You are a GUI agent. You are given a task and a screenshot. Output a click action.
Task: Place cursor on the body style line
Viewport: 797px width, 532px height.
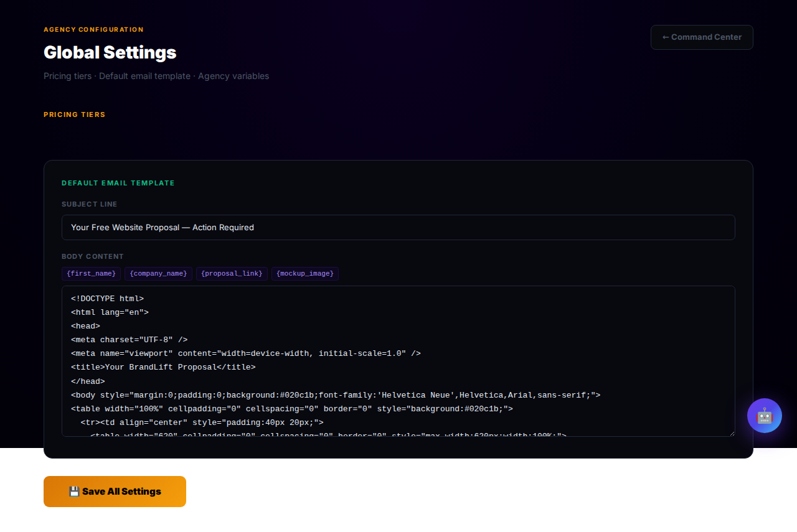335,395
